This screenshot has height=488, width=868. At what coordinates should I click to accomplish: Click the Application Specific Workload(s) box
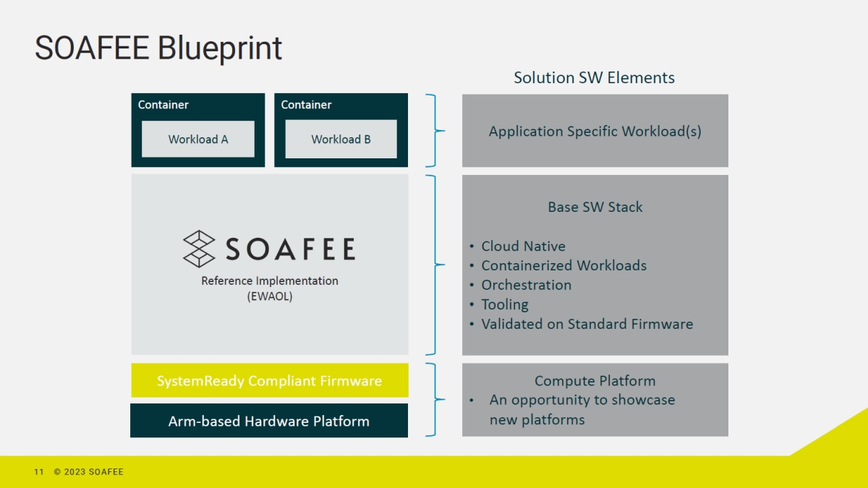click(x=595, y=132)
